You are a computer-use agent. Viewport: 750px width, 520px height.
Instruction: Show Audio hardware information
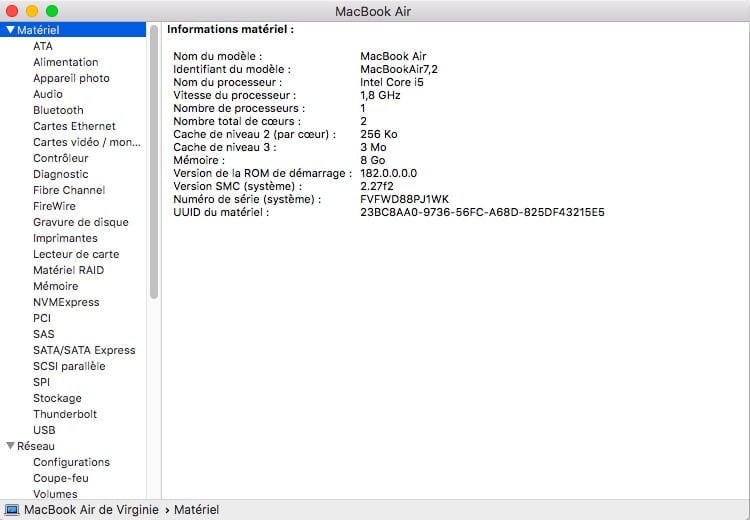48,94
